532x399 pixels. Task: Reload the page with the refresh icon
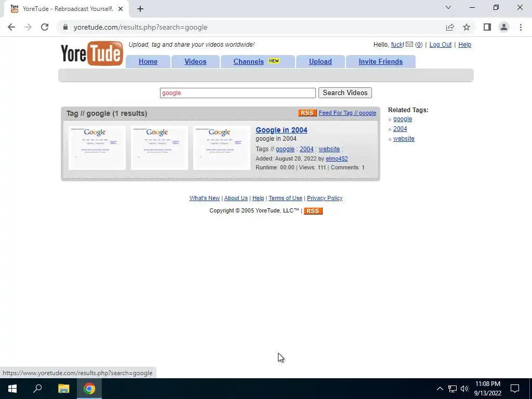pyautogui.click(x=45, y=27)
